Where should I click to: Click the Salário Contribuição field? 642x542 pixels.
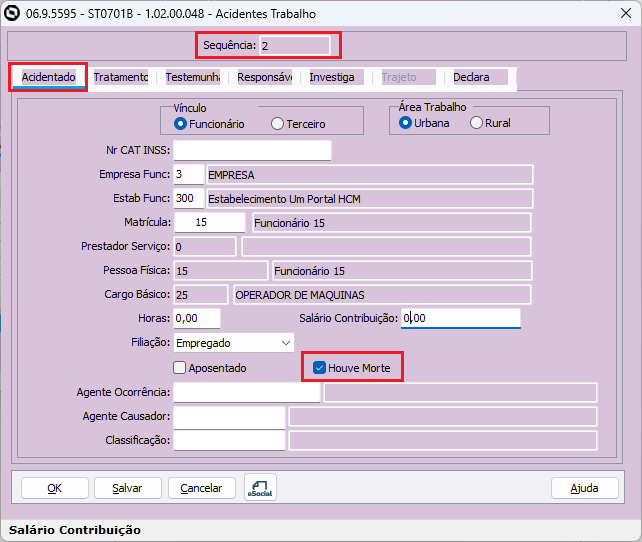coord(461,318)
